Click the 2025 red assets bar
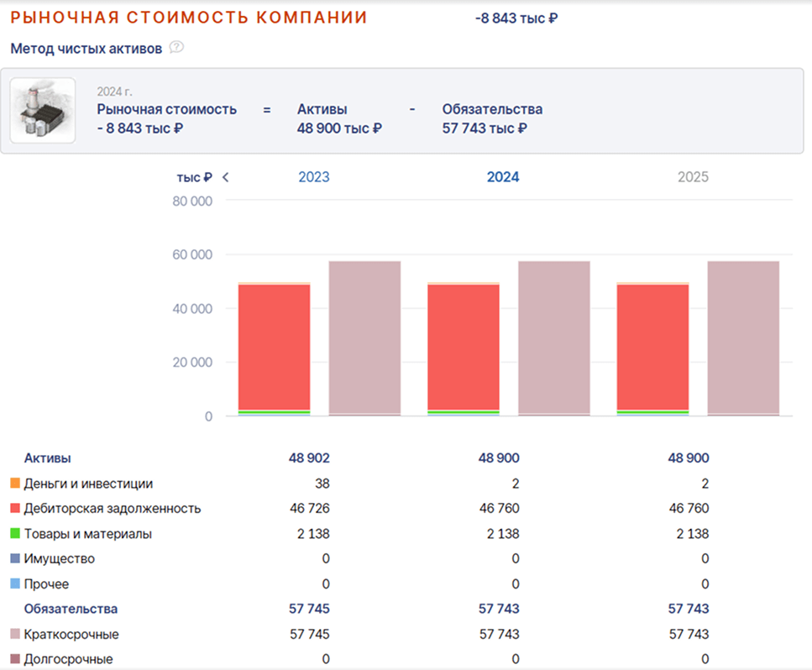The image size is (812, 670). [652, 347]
